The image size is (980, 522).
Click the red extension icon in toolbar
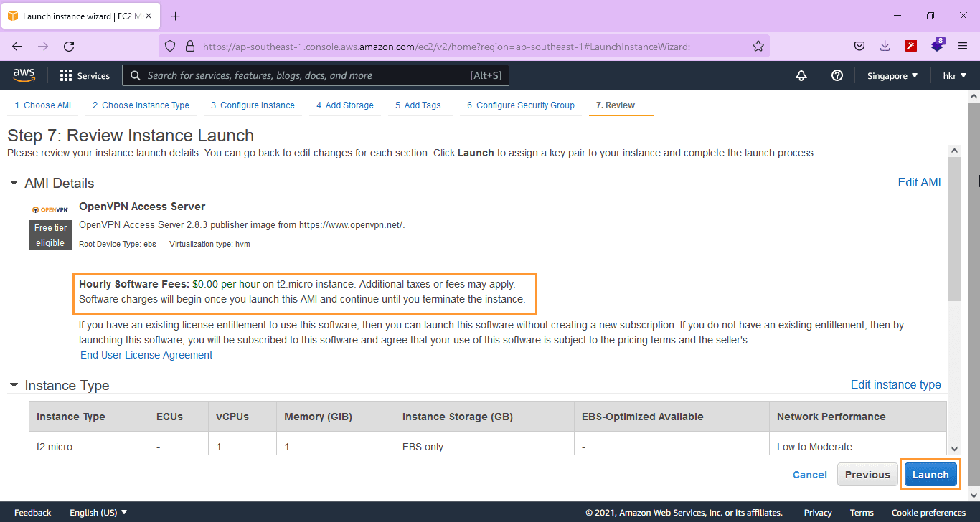tap(911, 47)
